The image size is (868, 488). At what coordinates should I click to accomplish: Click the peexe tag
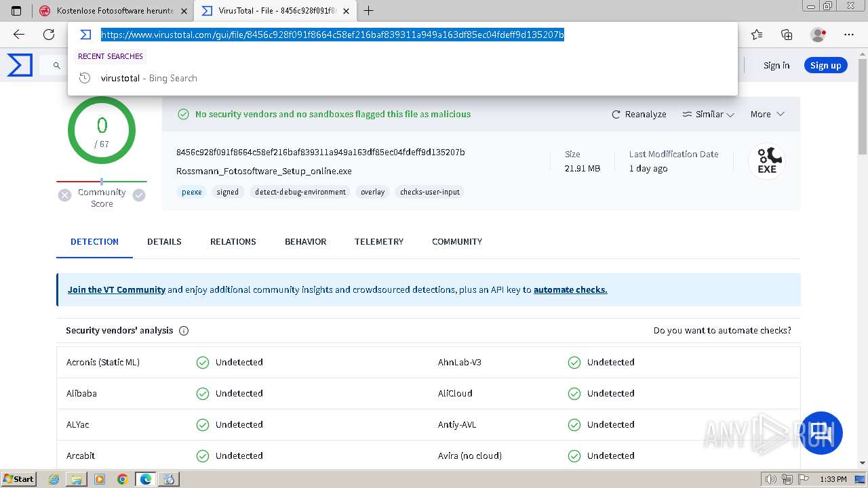tap(192, 192)
